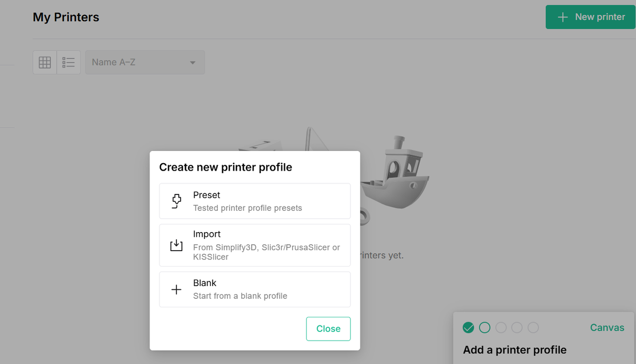
Task: Click the completed green checkmark step
Action: 468,327
